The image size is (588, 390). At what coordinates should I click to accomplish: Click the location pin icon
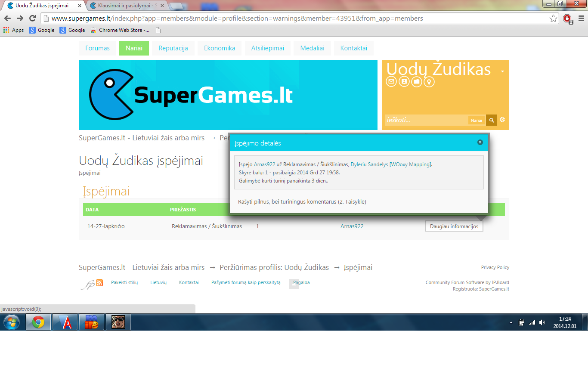click(429, 81)
